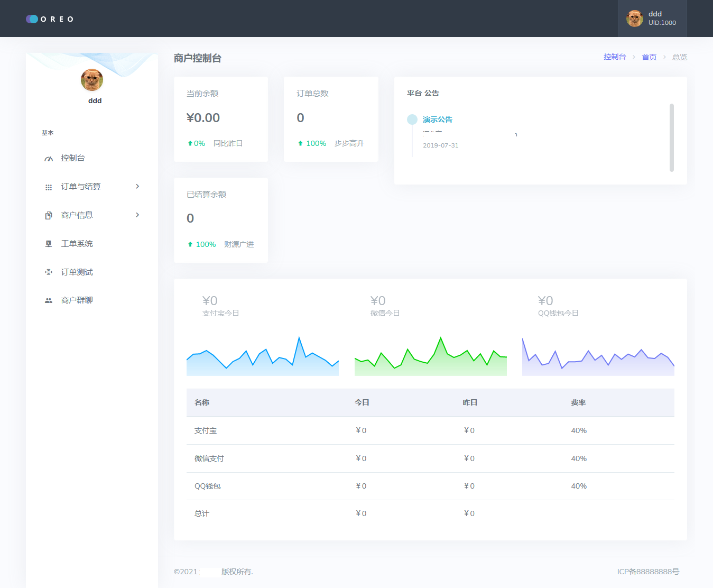
Task: Click the user avatar in top header
Action: pyautogui.click(x=634, y=19)
